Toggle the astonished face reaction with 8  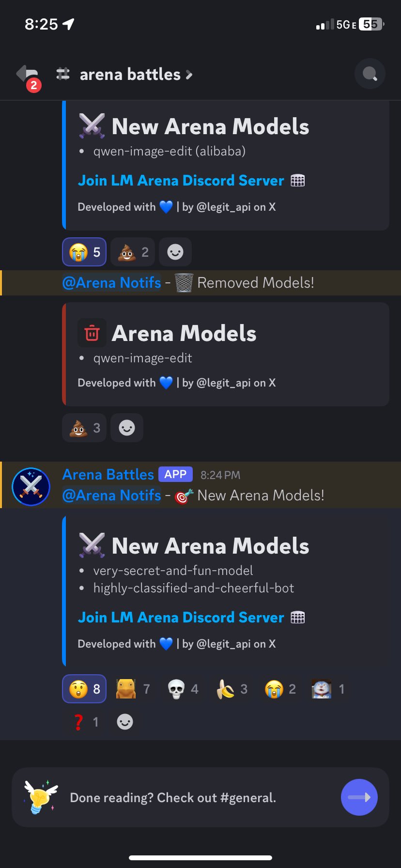click(x=84, y=689)
